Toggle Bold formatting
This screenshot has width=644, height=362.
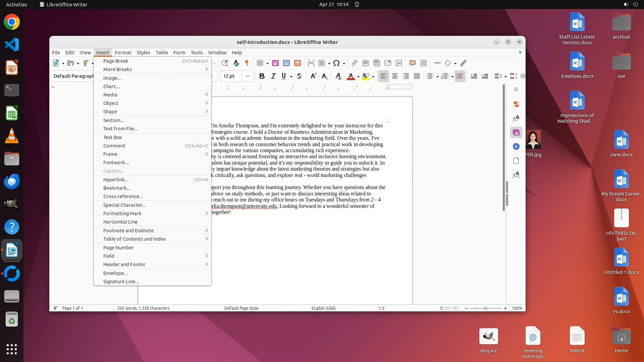coord(262,76)
